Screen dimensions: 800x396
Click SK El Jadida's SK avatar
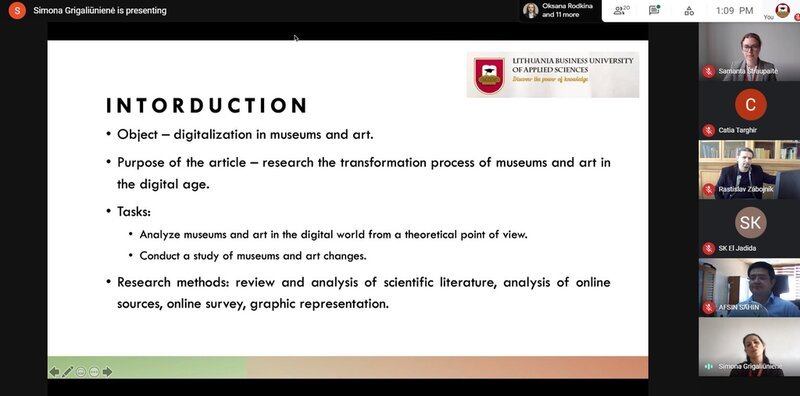(751, 222)
